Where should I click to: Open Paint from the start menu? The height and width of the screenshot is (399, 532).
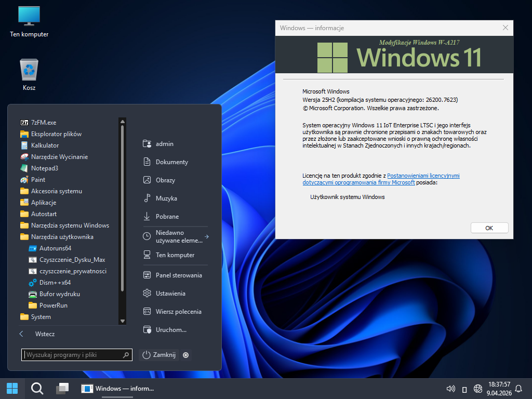(38, 180)
